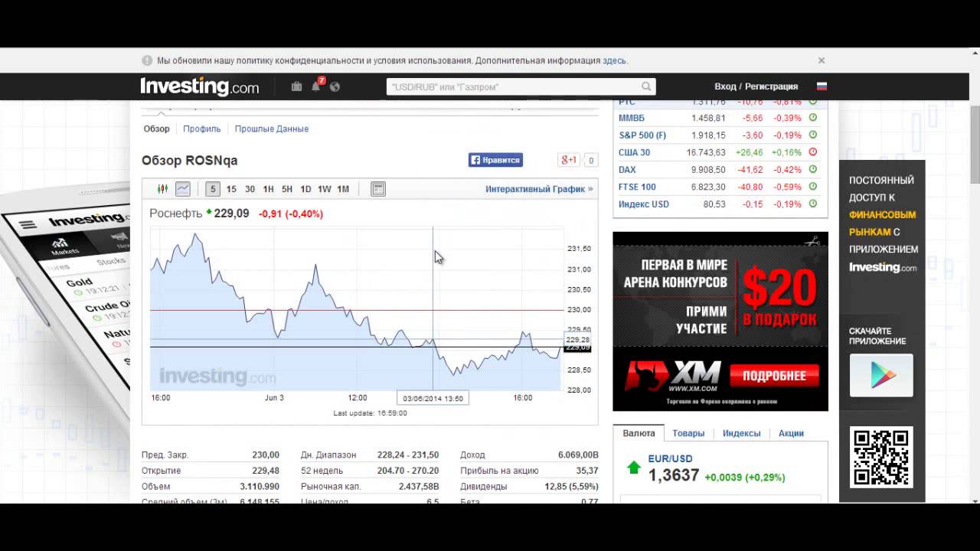Close the privacy policy notification bar

822,60
